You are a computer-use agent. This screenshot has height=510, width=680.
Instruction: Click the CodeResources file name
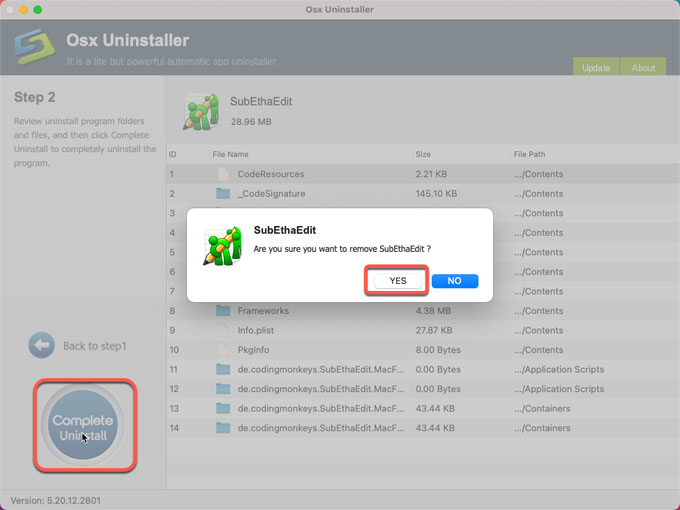click(x=271, y=174)
